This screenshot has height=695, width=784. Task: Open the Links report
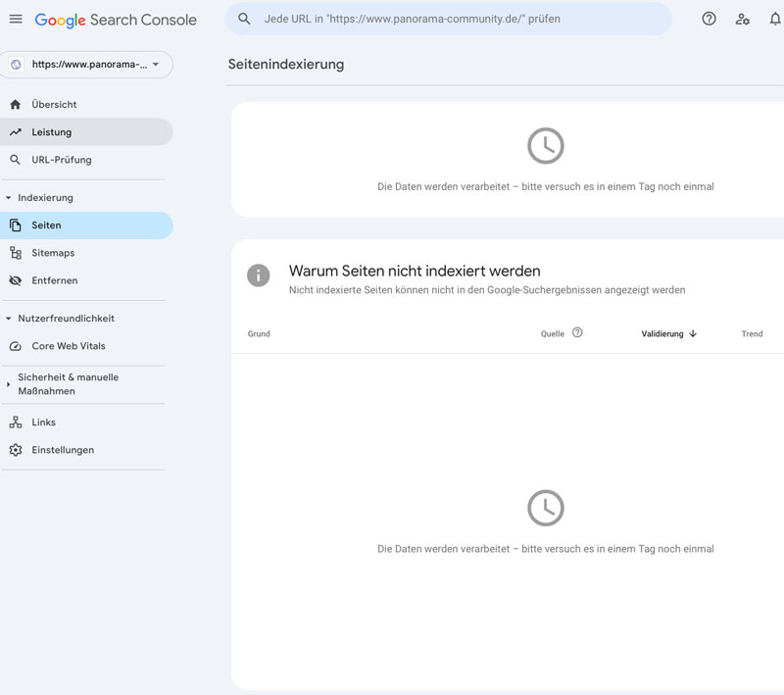point(43,422)
